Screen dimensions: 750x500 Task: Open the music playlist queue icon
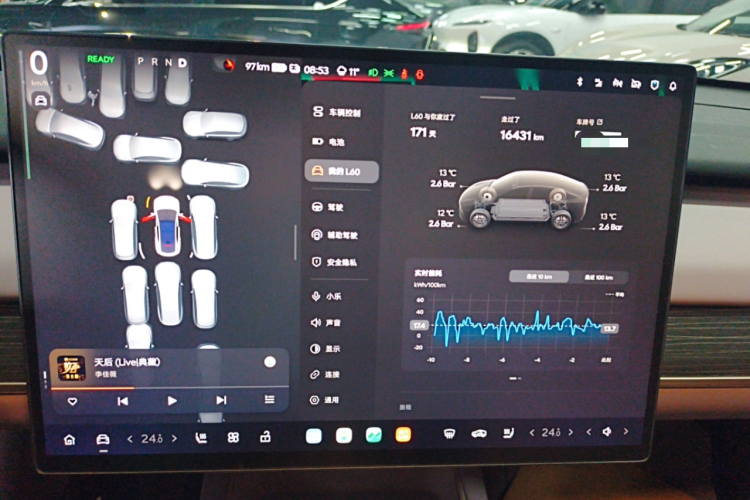270,399
